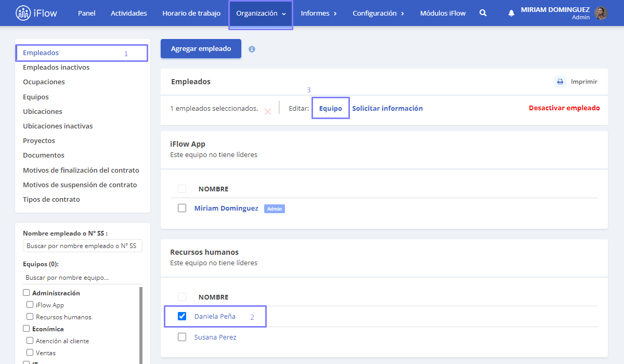Click the MIRIAM DOMINGUEZ account name

(x=555, y=9)
